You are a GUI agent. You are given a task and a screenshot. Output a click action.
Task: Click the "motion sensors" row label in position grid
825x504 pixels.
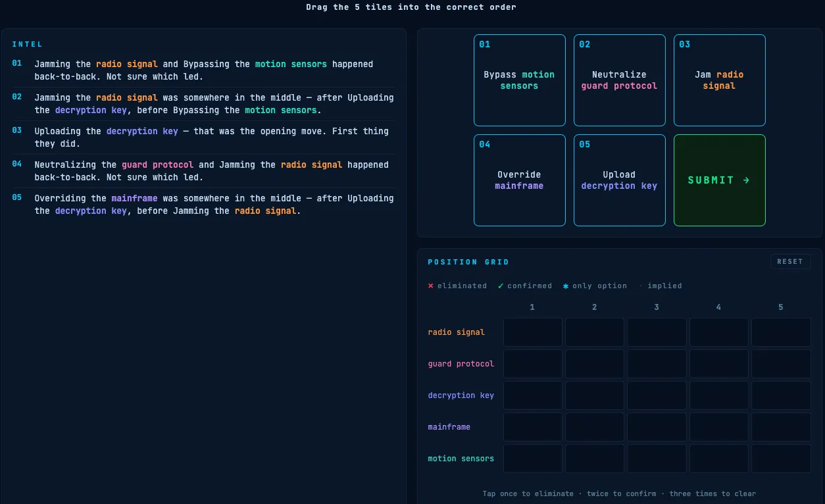click(x=461, y=459)
